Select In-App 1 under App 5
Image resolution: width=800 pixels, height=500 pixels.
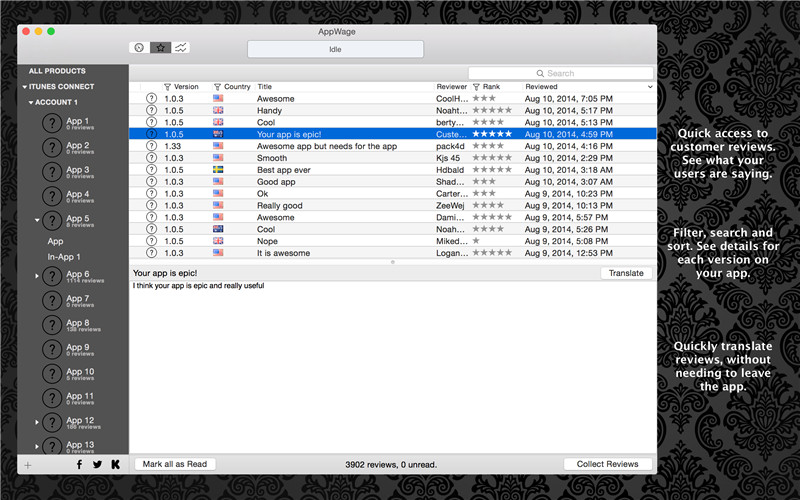click(x=63, y=257)
